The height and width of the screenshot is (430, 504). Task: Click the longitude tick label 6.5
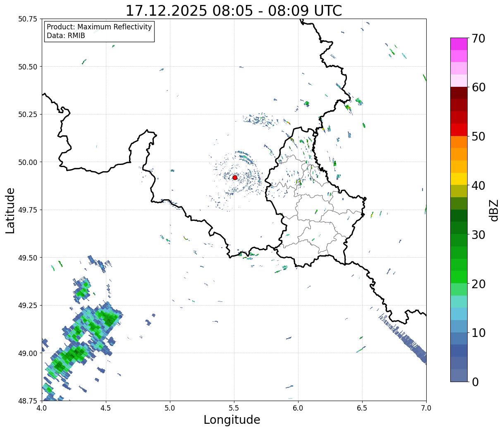point(362,408)
